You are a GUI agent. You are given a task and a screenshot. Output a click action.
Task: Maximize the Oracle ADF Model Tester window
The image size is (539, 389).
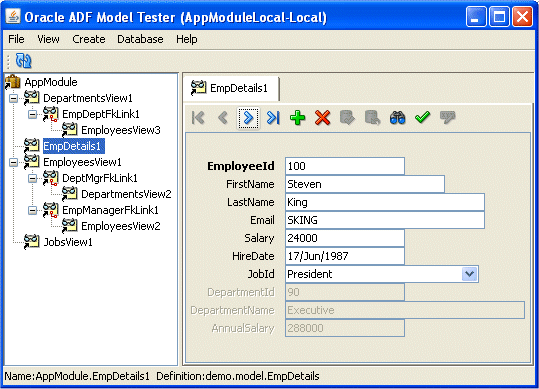tap(499, 16)
